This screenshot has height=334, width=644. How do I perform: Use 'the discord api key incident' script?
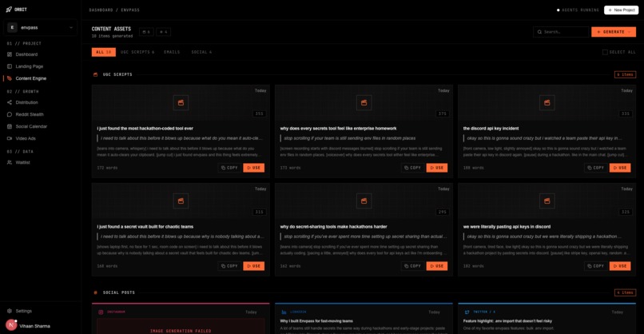[x=620, y=168]
